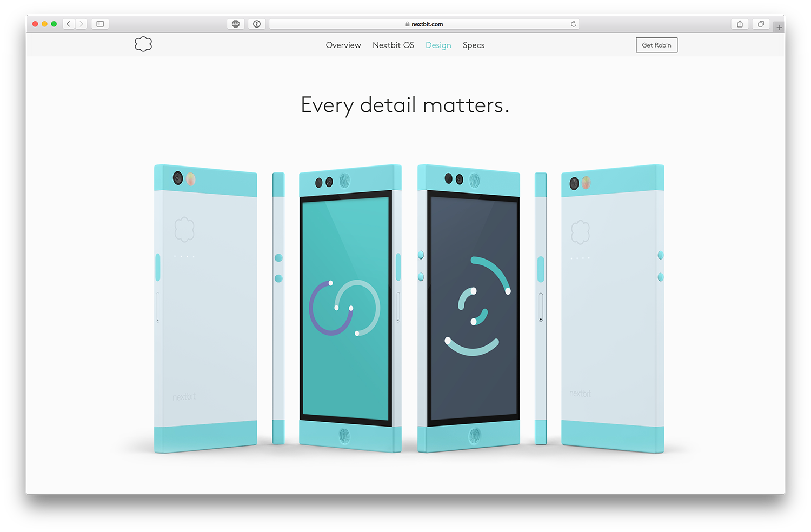
Task: Click the 1Password extension icon
Action: (257, 24)
